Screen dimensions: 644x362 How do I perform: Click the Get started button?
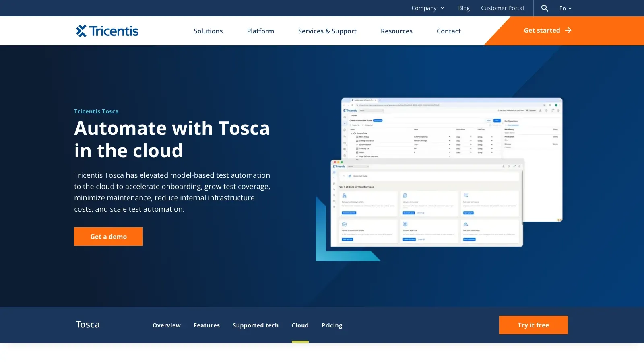[x=547, y=30]
